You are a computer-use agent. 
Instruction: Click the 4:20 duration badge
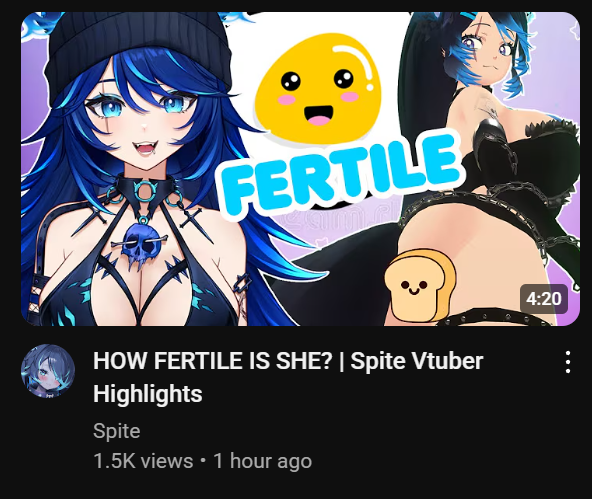click(x=544, y=299)
